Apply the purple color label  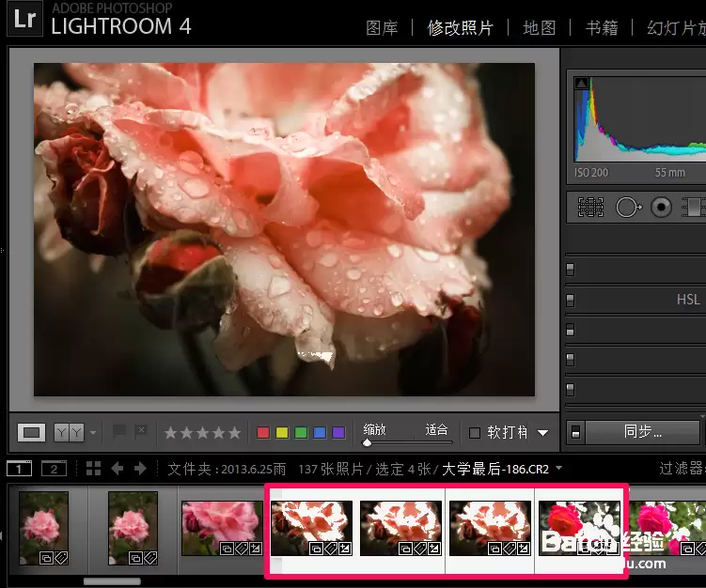[338, 433]
